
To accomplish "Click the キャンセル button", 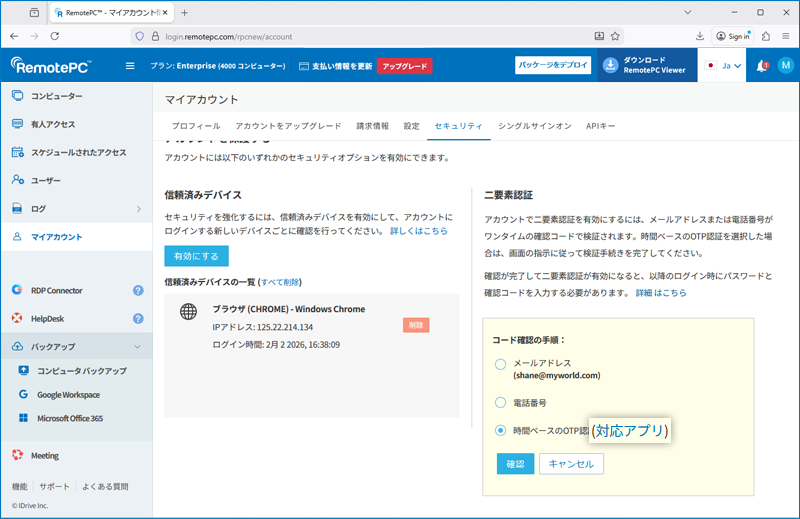I will 571,464.
